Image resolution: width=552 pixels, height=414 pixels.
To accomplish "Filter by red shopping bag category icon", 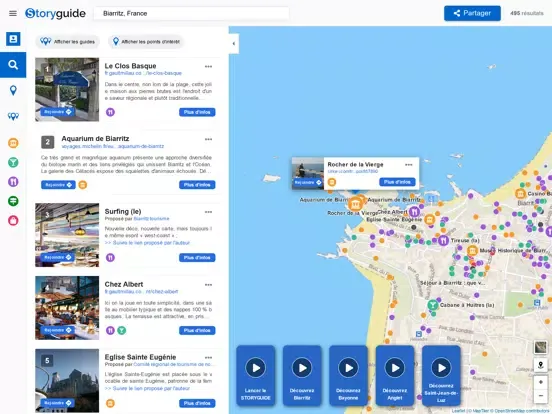I will coord(13,221).
